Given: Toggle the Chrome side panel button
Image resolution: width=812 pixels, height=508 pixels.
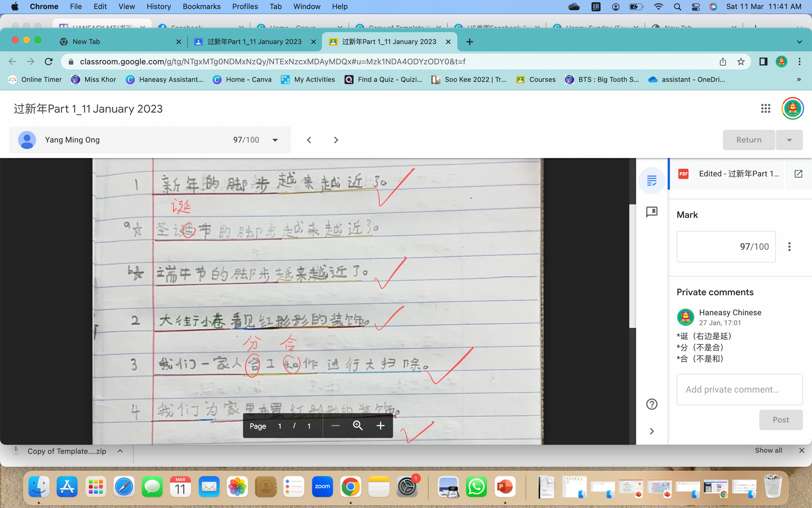Looking at the screenshot, I should click(x=763, y=62).
